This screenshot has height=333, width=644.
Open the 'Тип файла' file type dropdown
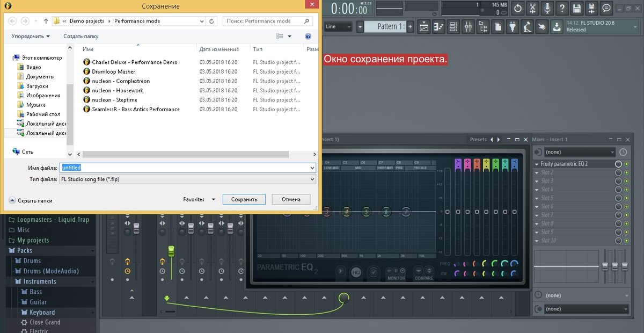pyautogui.click(x=188, y=179)
